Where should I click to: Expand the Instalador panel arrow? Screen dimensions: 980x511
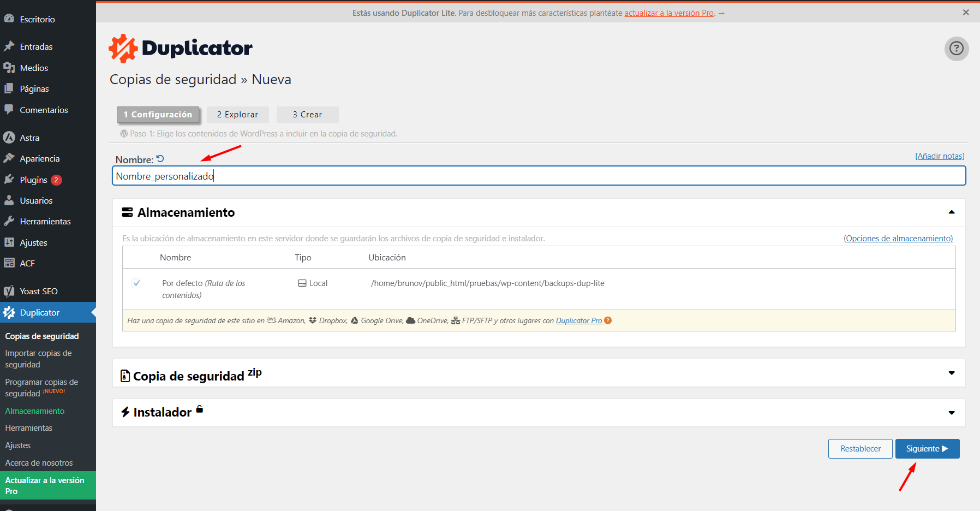click(952, 413)
